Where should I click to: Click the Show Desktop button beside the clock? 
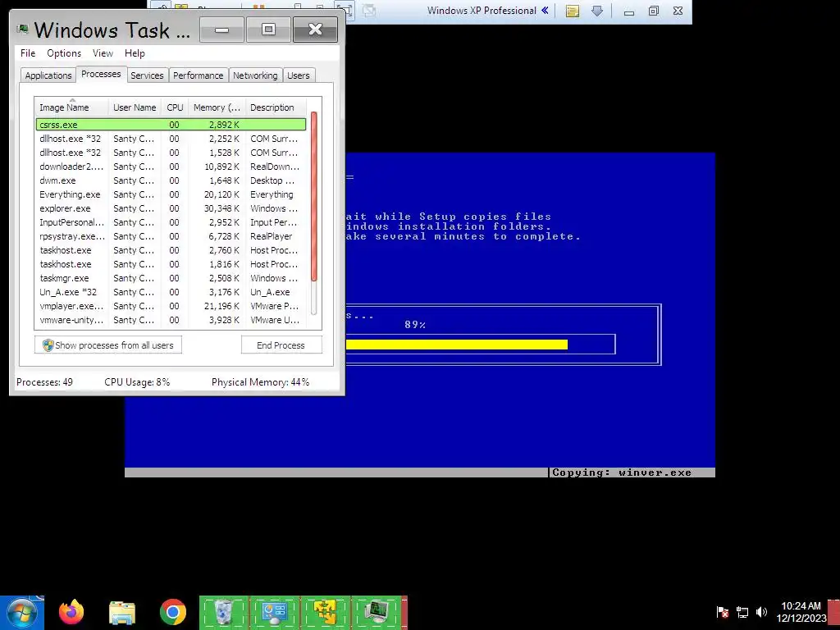pyautogui.click(x=833, y=613)
